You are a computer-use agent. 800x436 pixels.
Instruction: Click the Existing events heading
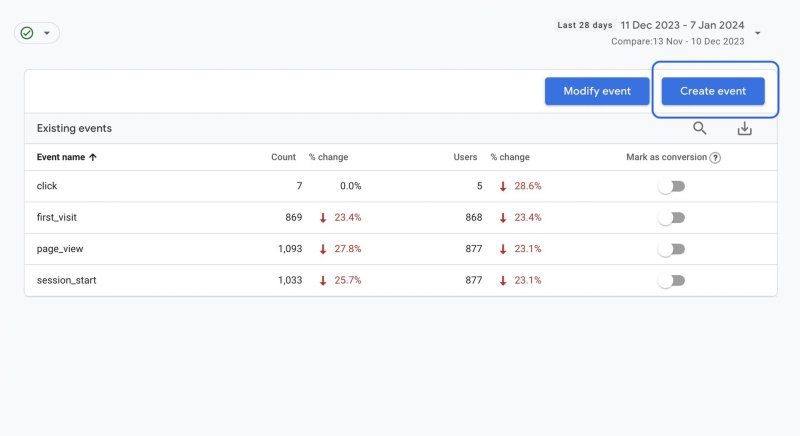pos(74,129)
